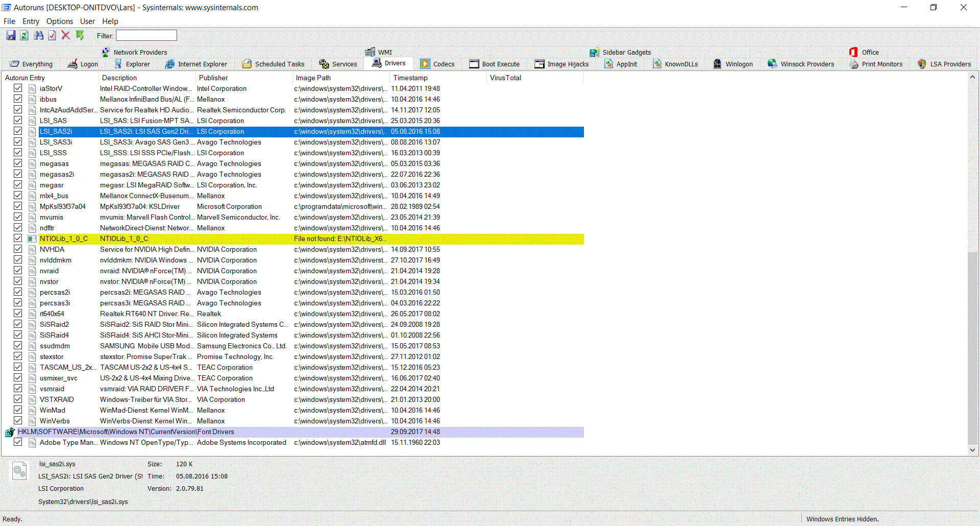The height and width of the screenshot is (526, 980).
Task: Click the Save toolbar icon
Action: pyautogui.click(x=11, y=35)
